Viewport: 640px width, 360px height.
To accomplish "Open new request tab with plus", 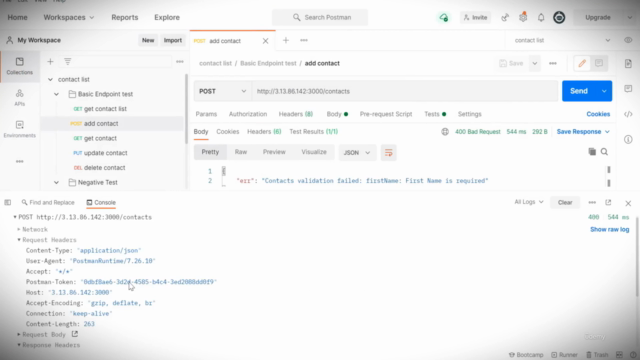I will (286, 40).
